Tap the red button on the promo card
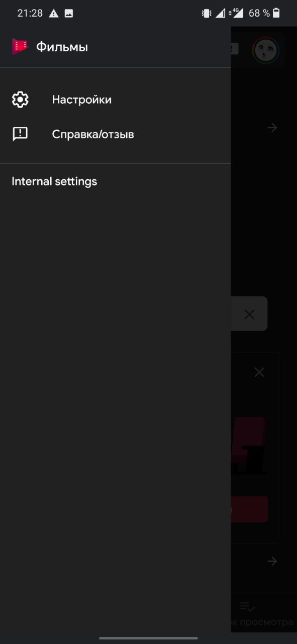The height and width of the screenshot is (644, 297). click(x=249, y=509)
